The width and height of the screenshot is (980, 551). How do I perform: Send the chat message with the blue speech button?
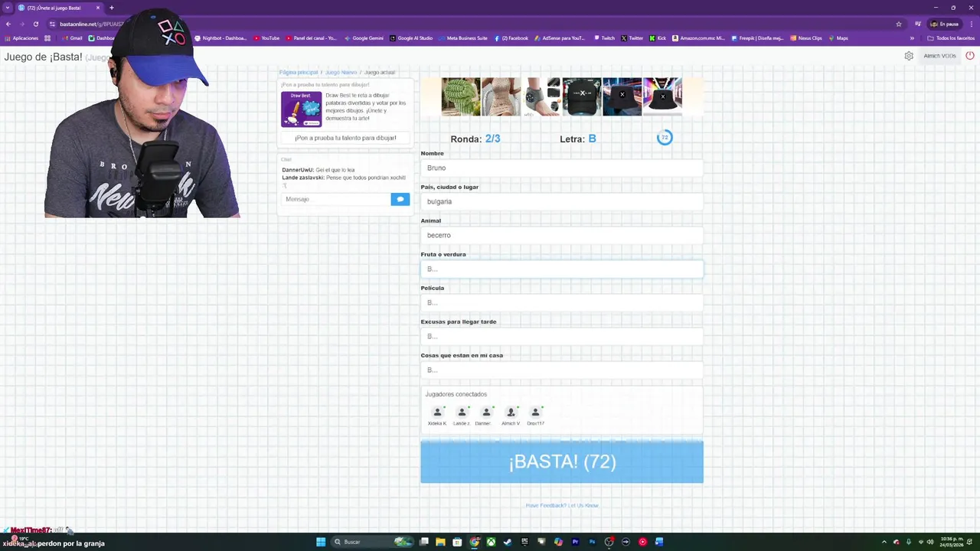(x=400, y=199)
